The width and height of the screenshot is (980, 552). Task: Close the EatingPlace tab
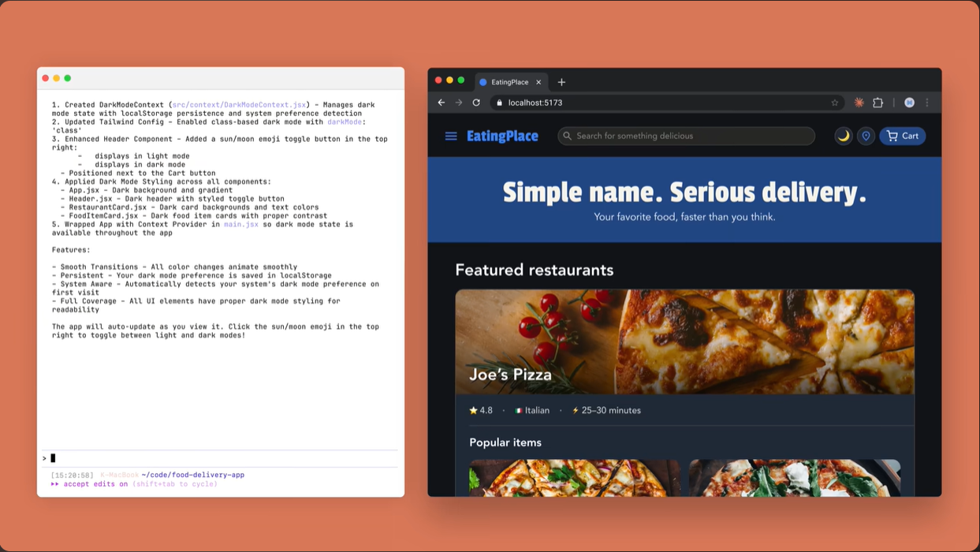[538, 82]
